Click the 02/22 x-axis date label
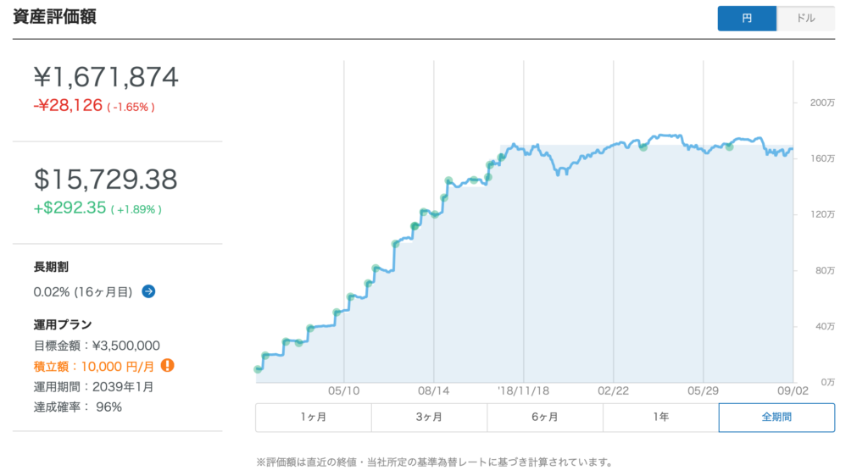The image size is (868, 476). [x=614, y=390]
